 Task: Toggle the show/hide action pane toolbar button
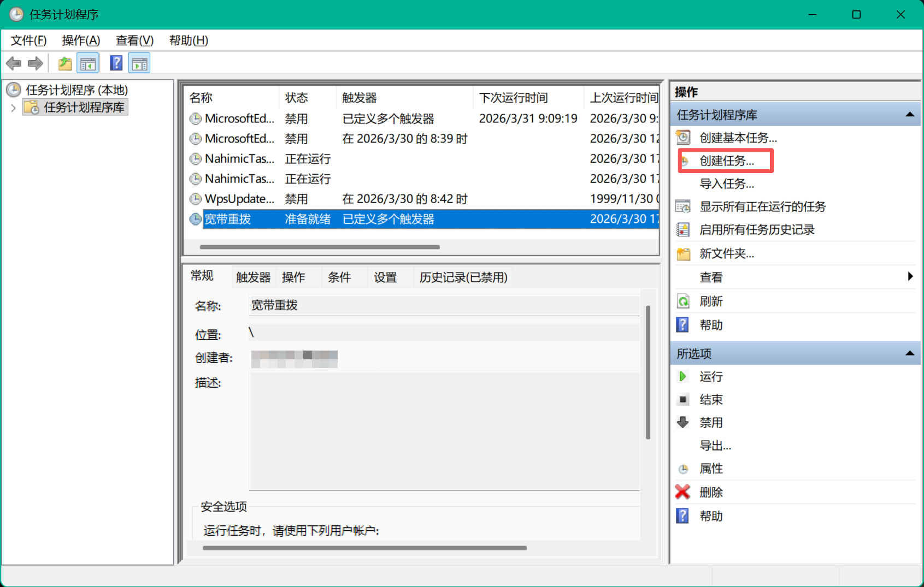coord(139,64)
